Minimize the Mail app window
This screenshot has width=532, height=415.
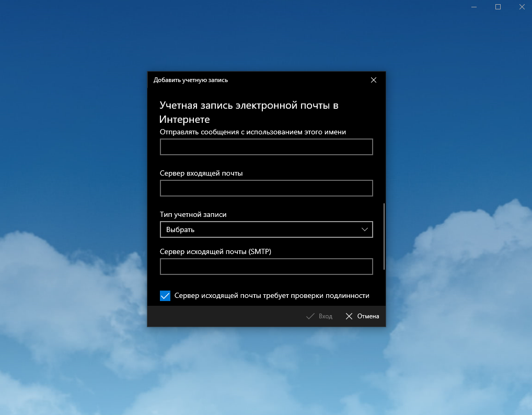[474, 7]
